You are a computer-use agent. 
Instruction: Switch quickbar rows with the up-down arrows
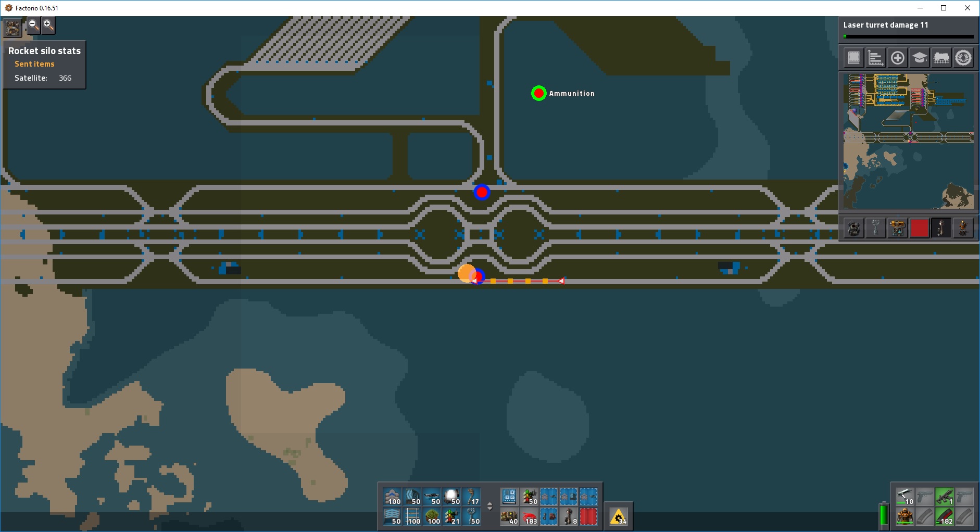[489, 506]
